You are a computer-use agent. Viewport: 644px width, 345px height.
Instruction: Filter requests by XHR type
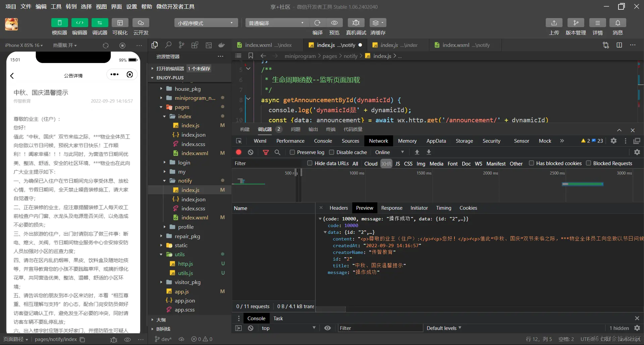click(386, 163)
